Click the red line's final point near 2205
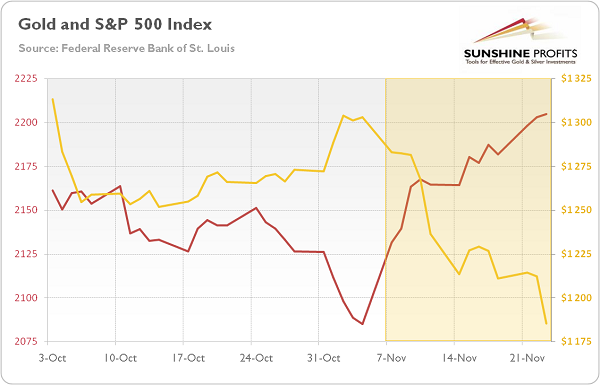Screen dimensions: 600x385 [x=546, y=114]
